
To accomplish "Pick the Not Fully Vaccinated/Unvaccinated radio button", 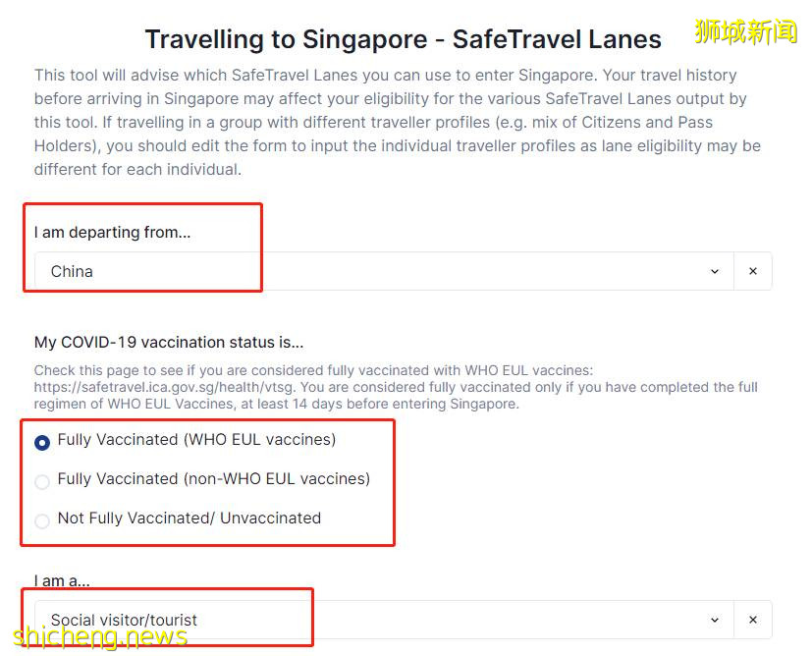I will (42, 521).
